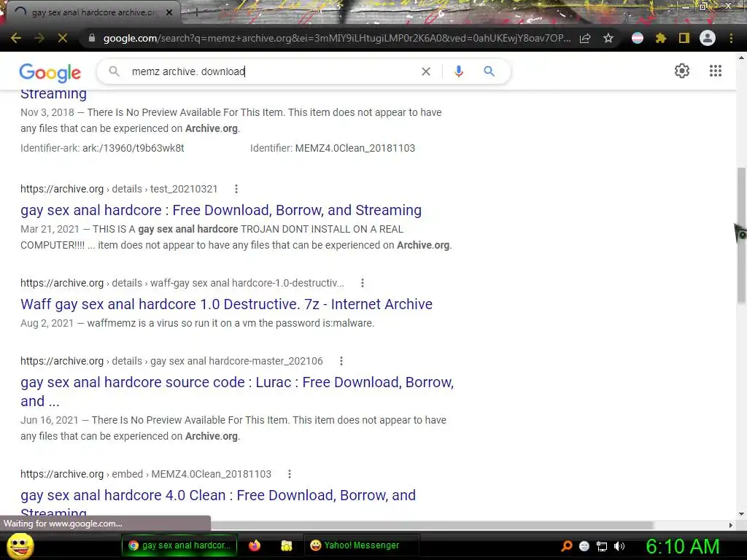
Task: Open a new tab with the plus button
Action: point(196,13)
